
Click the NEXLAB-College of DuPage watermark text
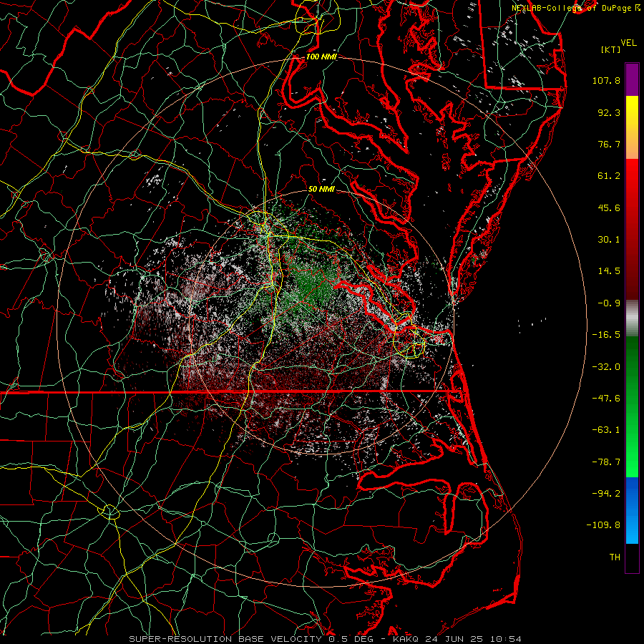pyautogui.click(x=573, y=8)
